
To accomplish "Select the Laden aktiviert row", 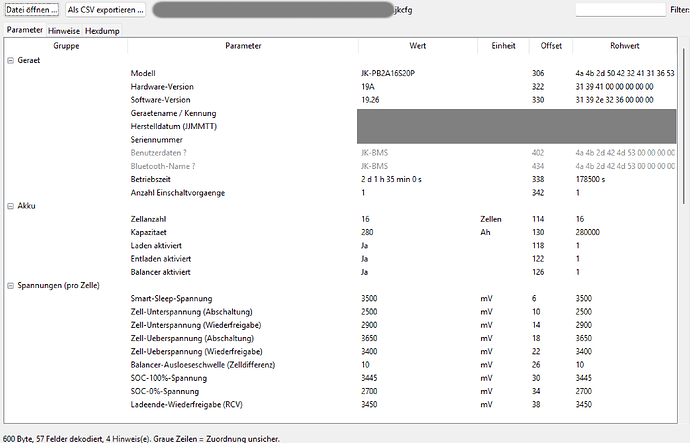I will [x=340, y=245].
